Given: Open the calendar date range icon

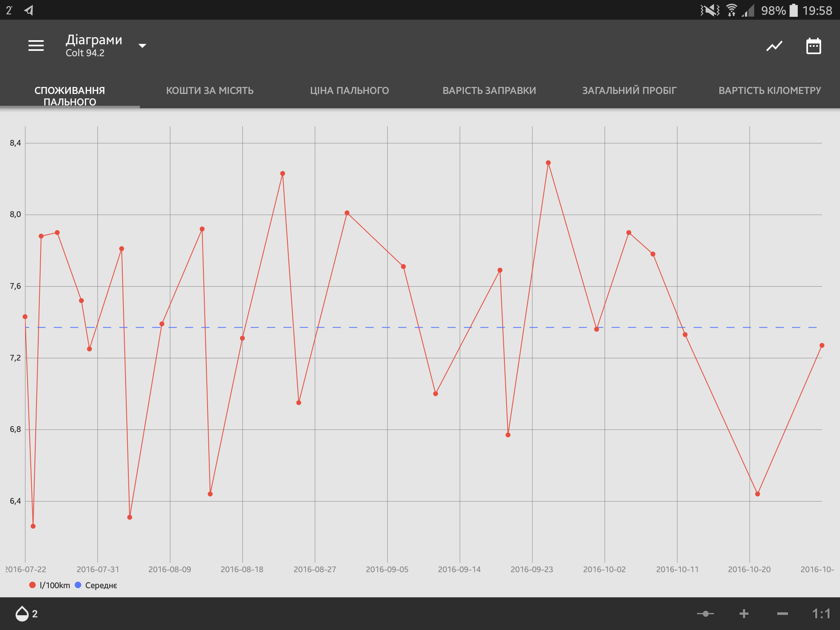Looking at the screenshot, I should tap(813, 46).
